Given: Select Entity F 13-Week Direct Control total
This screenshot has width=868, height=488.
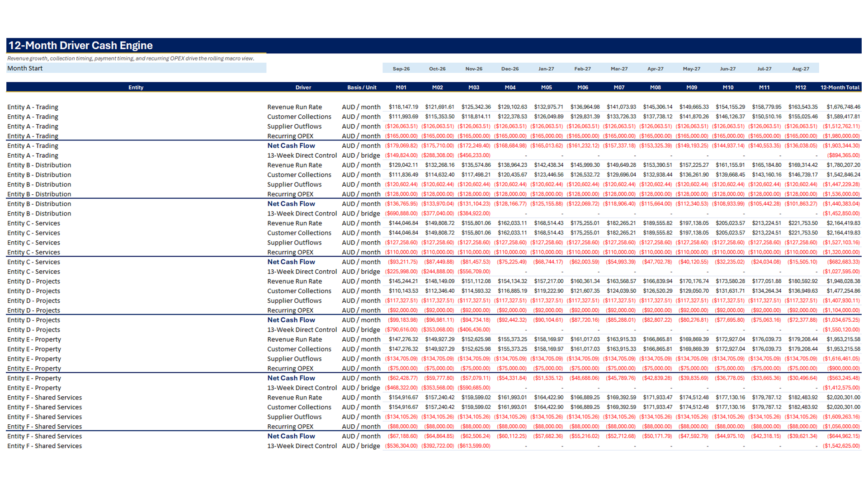Looking at the screenshot, I should (x=841, y=446).
